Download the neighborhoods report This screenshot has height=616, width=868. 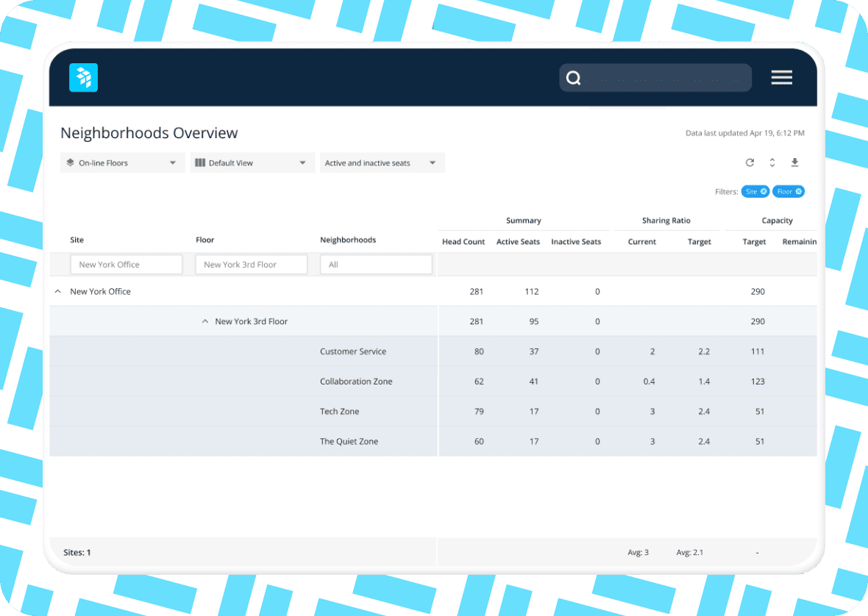(794, 162)
